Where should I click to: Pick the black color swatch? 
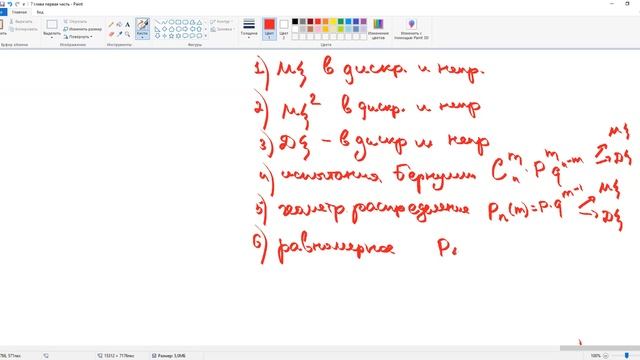(295, 22)
